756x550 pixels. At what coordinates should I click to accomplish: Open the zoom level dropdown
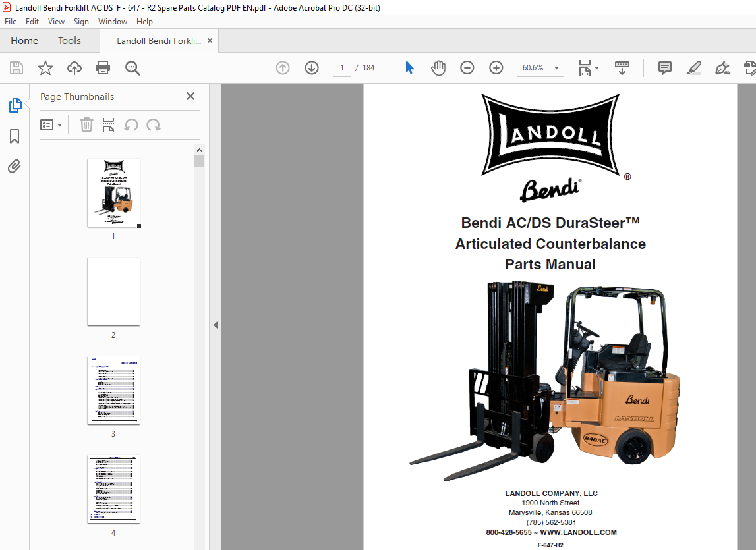(557, 68)
